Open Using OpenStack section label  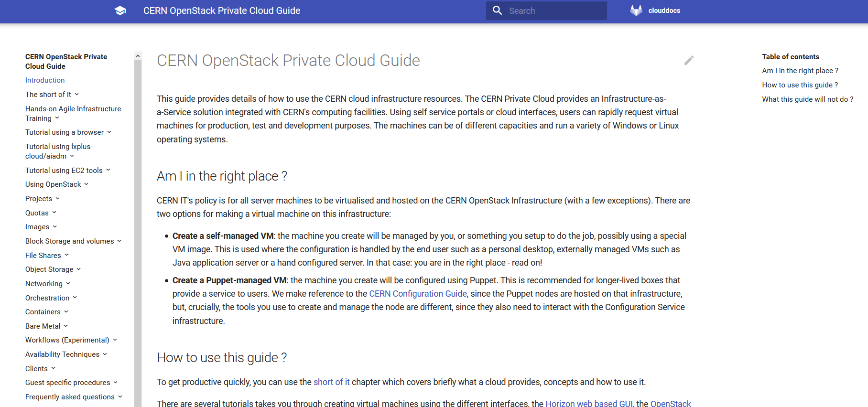pos(53,184)
